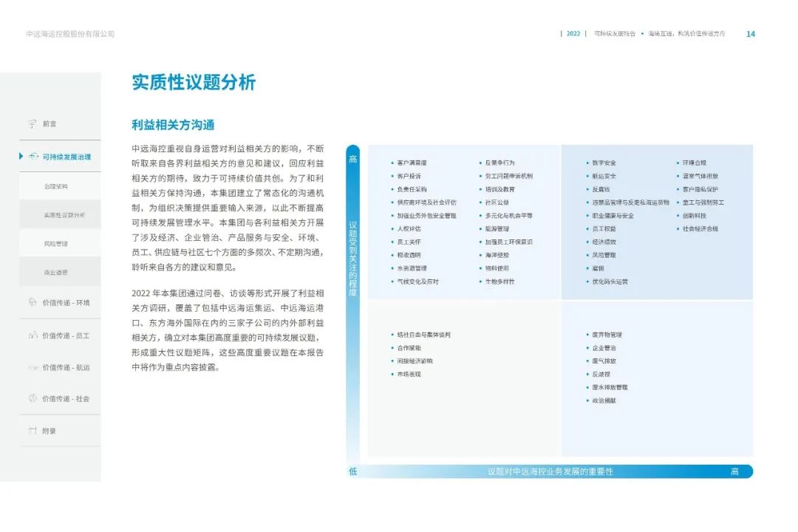Click the 加强业务外包安全管理 item
Image resolution: width=798 pixels, height=532 pixels.
click(x=426, y=216)
